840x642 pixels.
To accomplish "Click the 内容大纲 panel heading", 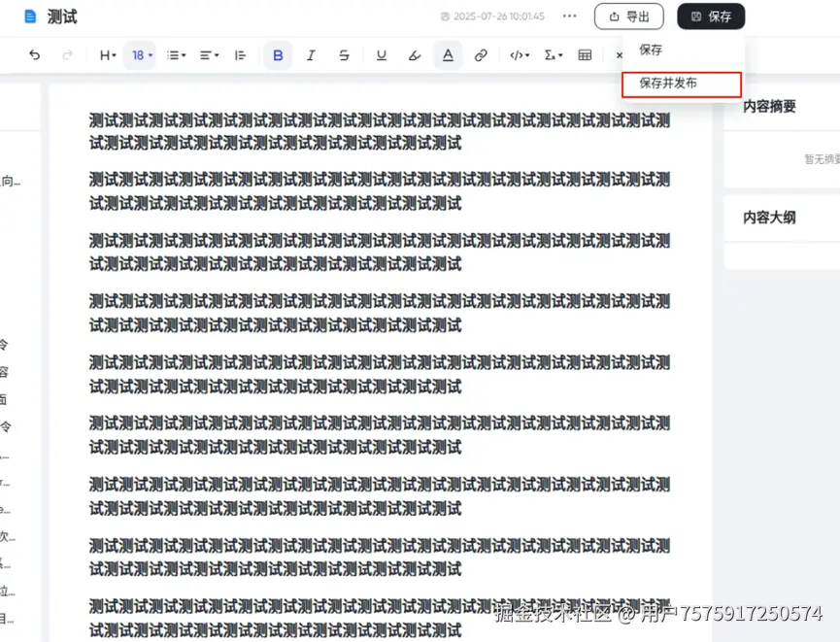I will point(769,218).
